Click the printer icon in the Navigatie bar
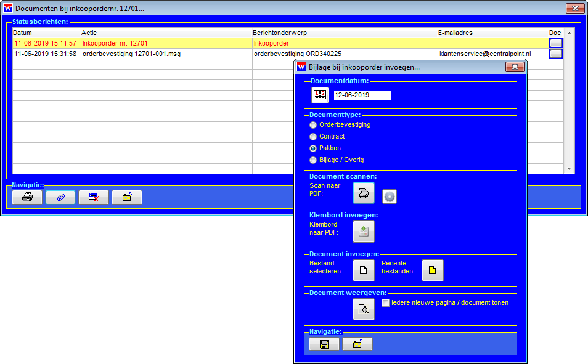 point(27,197)
